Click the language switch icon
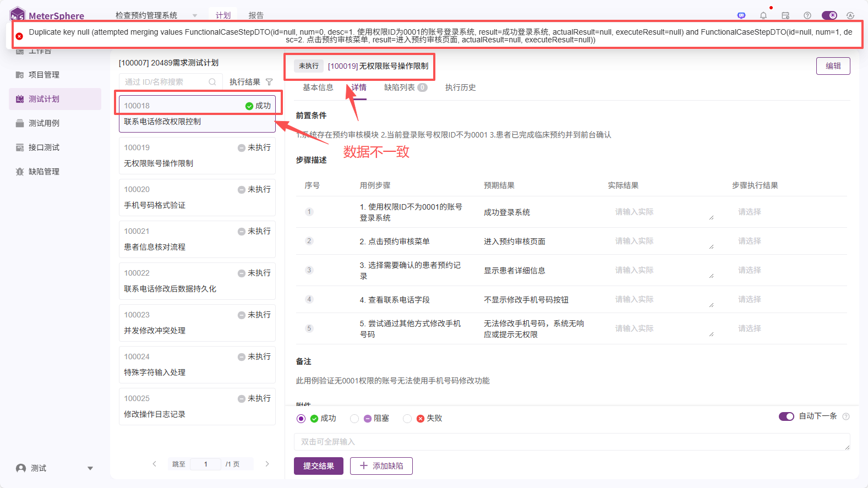This screenshot has height=488, width=868. (x=850, y=15)
